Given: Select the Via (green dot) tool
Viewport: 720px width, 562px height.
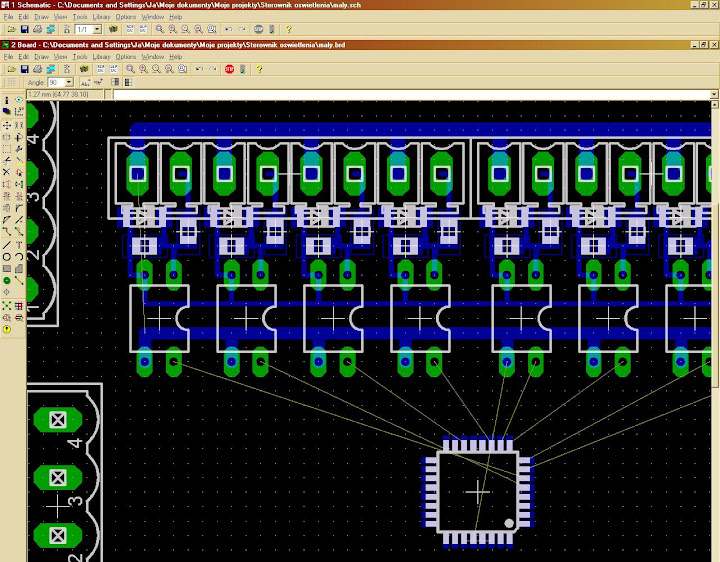Looking at the screenshot, I should tap(6, 281).
